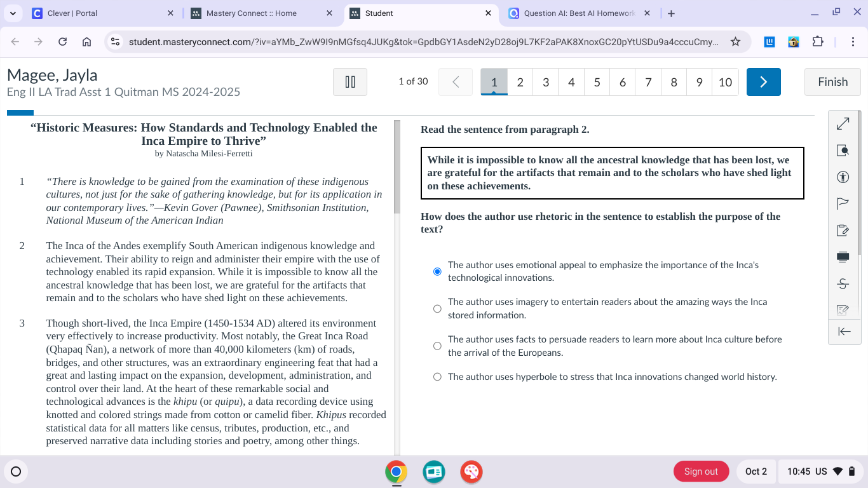Jump to question 5

pos(597,82)
